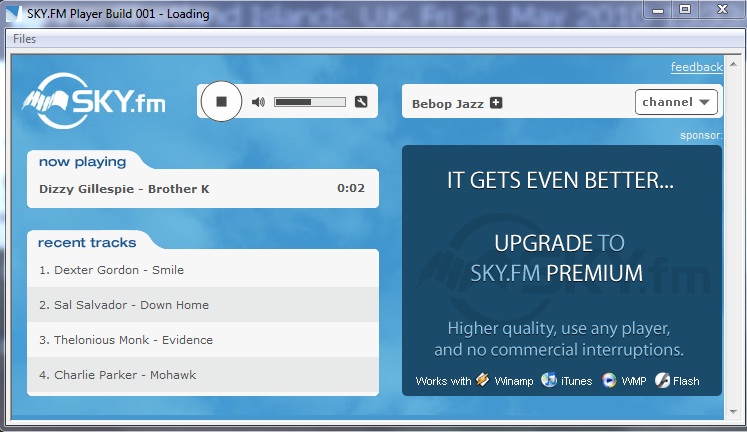Select the Sal Salvador - Down Home track

203,305
